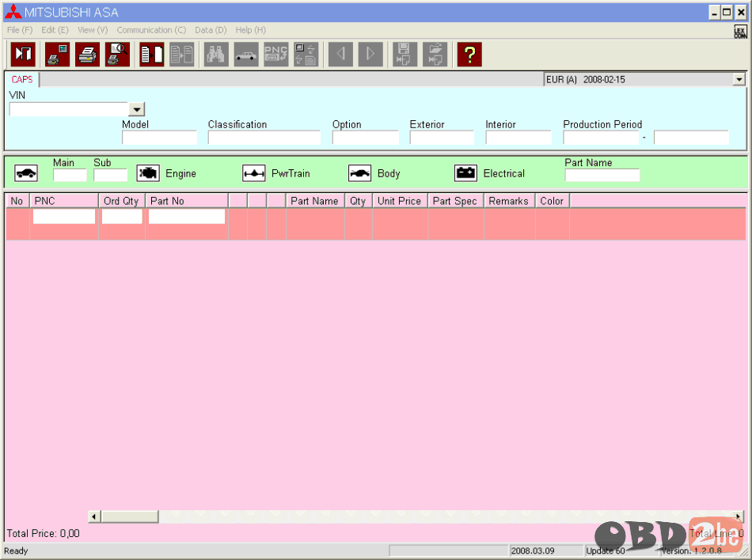Select the Electrical battery icon
Viewport: 752px width, 560px height.
465,173
